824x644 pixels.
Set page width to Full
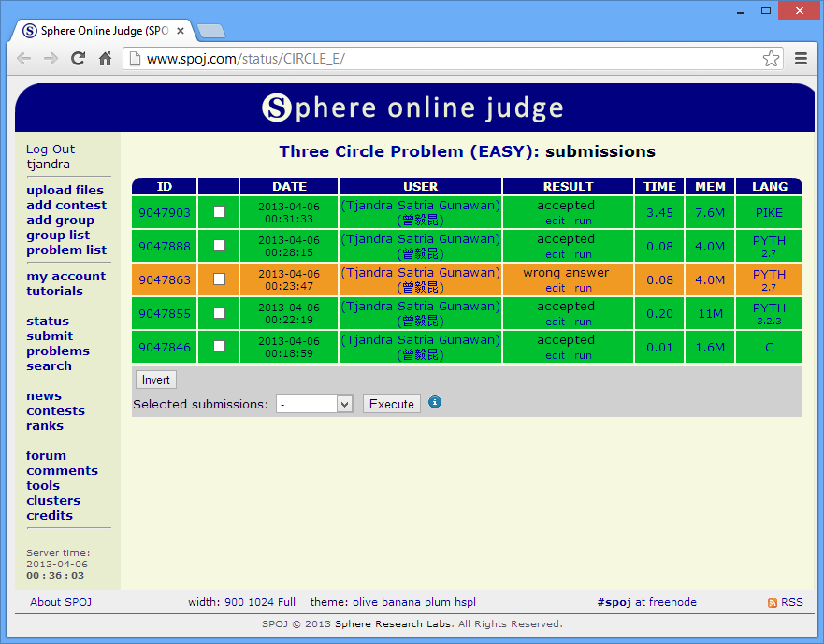coord(286,602)
